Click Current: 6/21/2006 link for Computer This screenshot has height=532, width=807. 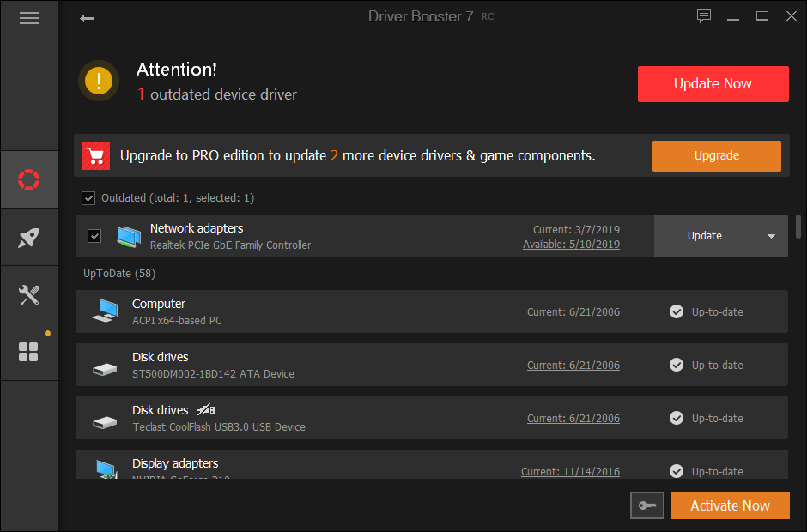coord(573,311)
